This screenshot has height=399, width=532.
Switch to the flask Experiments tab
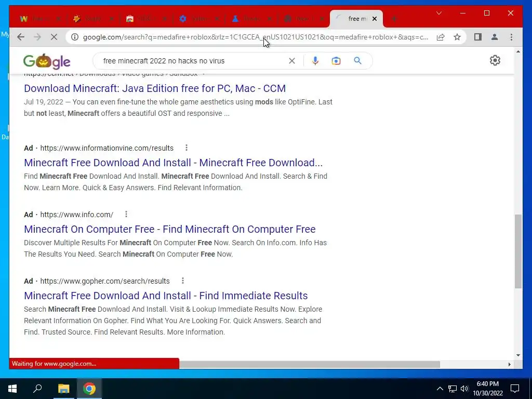click(x=251, y=19)
